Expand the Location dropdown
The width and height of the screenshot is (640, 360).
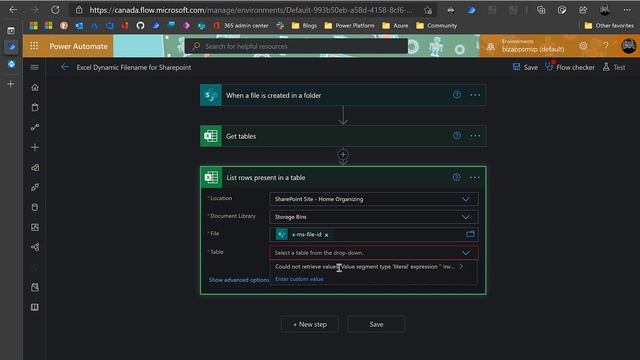466,199
